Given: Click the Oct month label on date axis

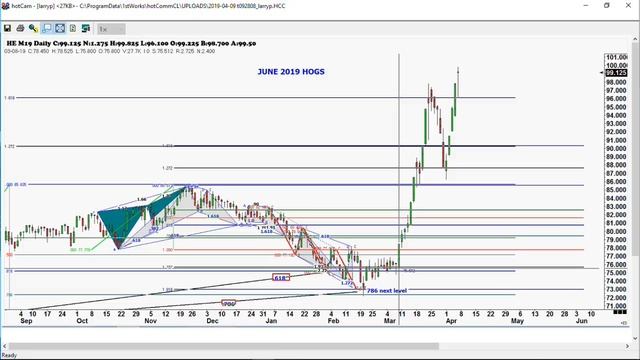Looking at the screenshot, I should 82,321.
